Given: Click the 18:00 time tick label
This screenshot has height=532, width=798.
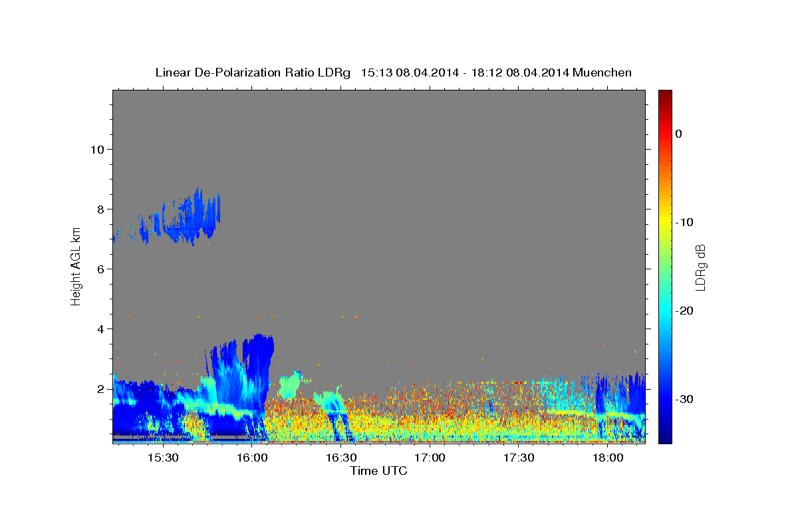Looking at the screenshot, I should [x=608, y=458].
